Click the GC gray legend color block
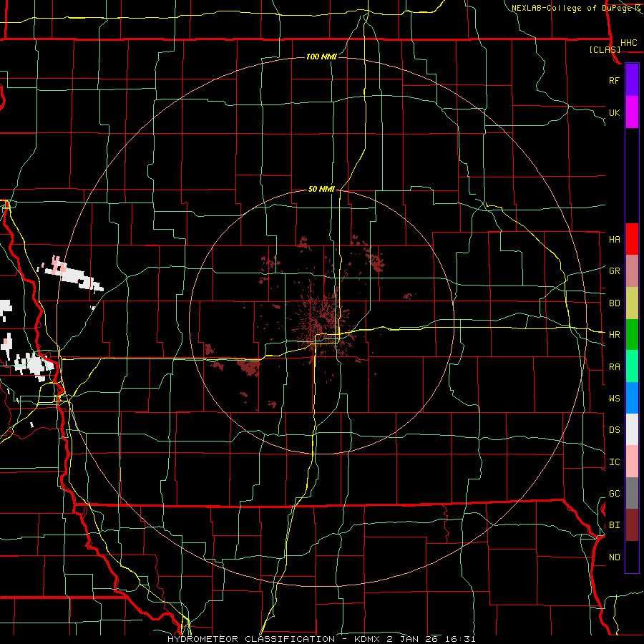This screenshot has width=644, height=644. click(632, 493)
